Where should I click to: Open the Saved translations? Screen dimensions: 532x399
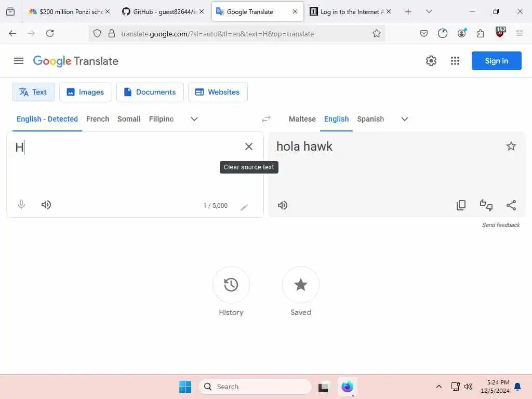301,285
